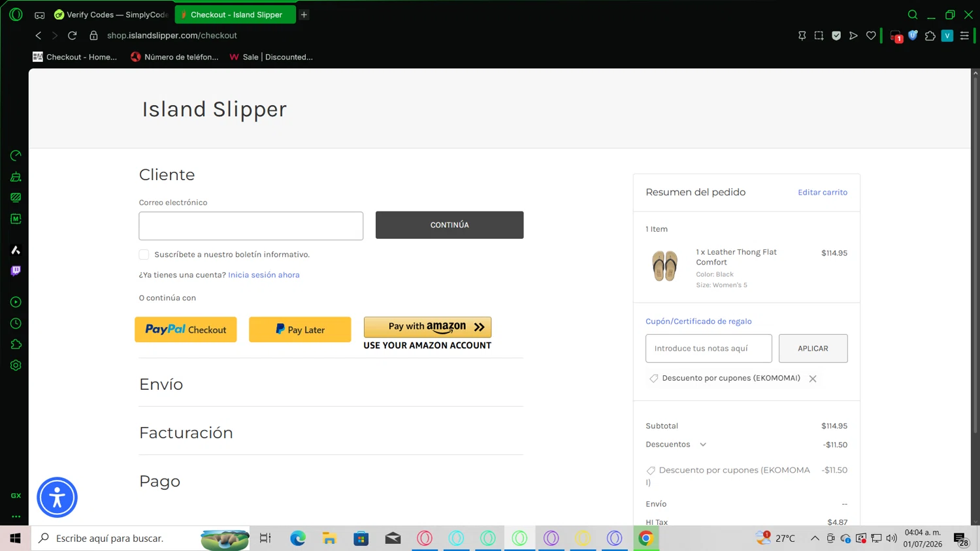Click the Leather Thong sandal thumbnail
980x551 pixels.
coord(665,266)
